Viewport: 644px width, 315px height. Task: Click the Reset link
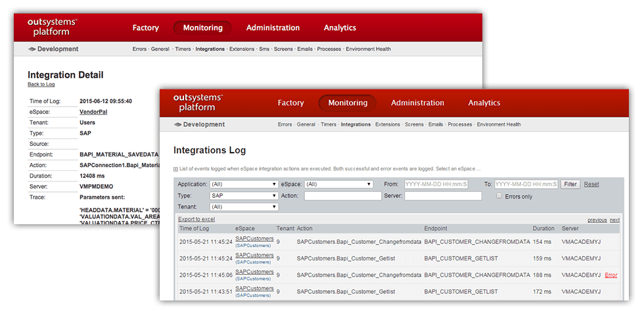tap(591, 184)
